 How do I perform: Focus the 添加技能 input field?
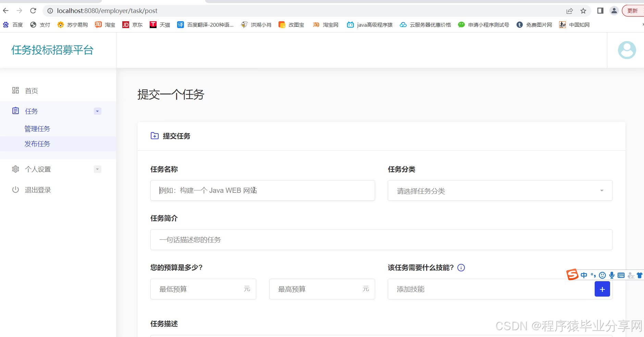click(491, 289)
